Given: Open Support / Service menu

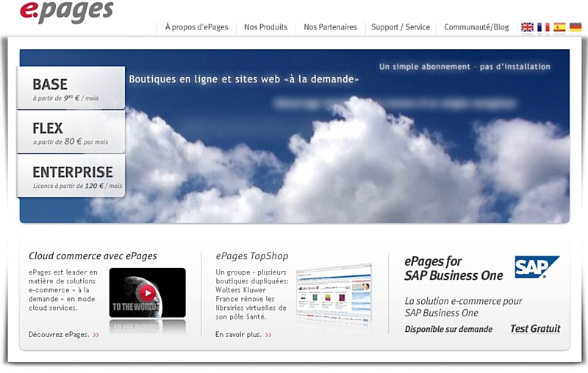Looking at the screenshot, I should click(401, 27).
